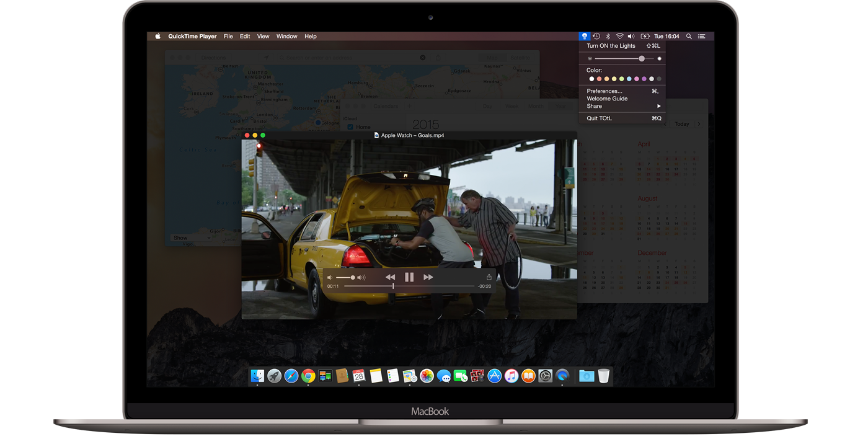
Task: Open Launchpad from the Dock
Action: point(275,376)
